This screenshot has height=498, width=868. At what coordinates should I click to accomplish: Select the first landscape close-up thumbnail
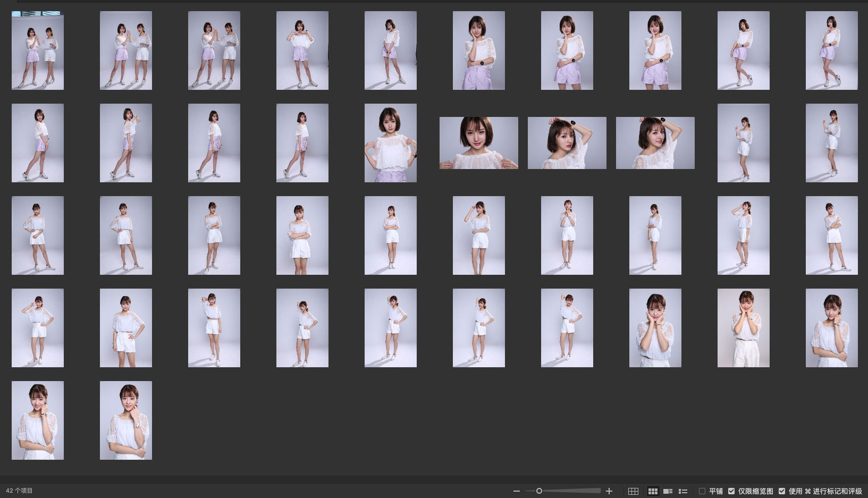(478, 143)
